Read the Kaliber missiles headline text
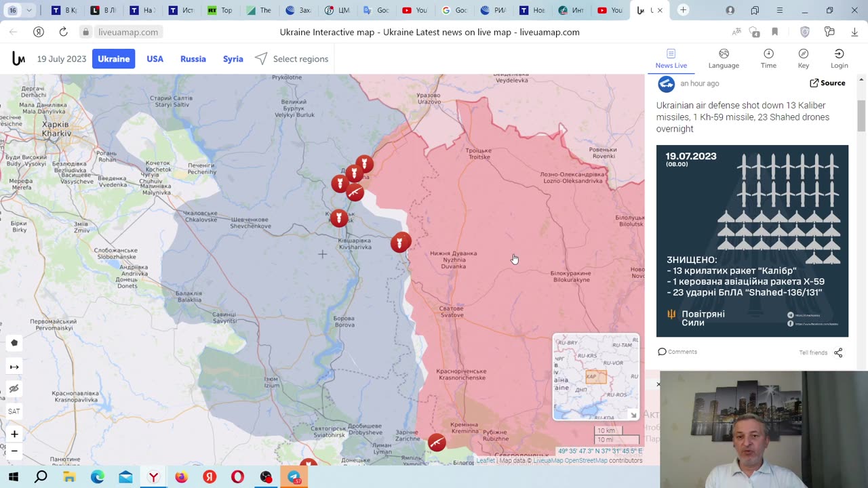This screenshot has width=868, height=488. click(743, 117)
